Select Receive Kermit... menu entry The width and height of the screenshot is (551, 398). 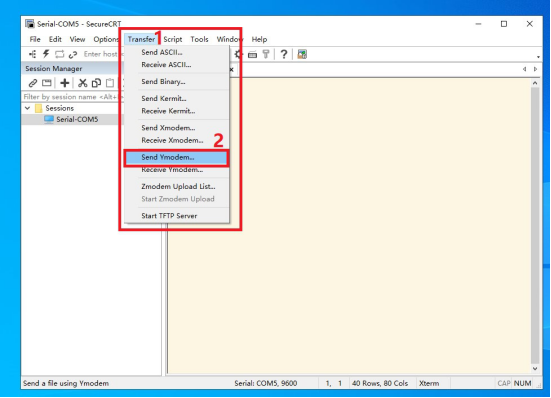[177, 111]
